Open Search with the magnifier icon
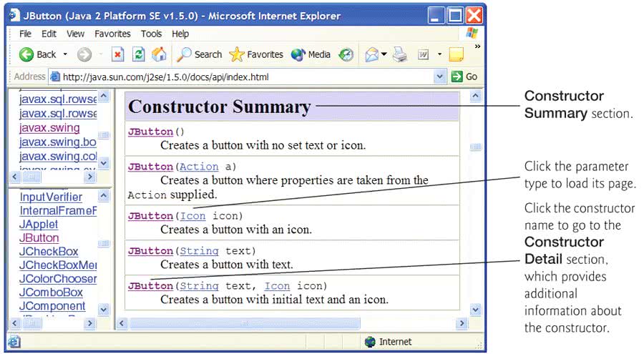This screenshot has height=354, width=644. pos(184,54)
